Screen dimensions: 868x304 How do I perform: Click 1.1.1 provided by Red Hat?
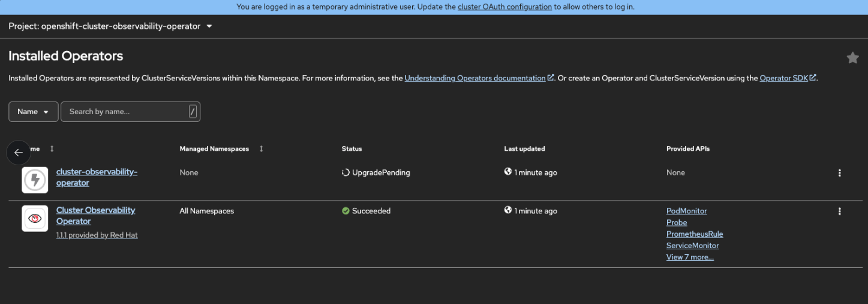pos(97,236)
